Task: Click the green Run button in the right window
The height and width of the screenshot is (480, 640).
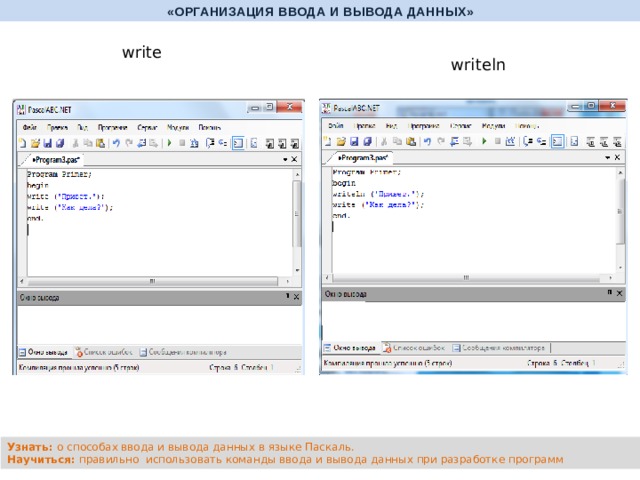Action: (484, 141)
